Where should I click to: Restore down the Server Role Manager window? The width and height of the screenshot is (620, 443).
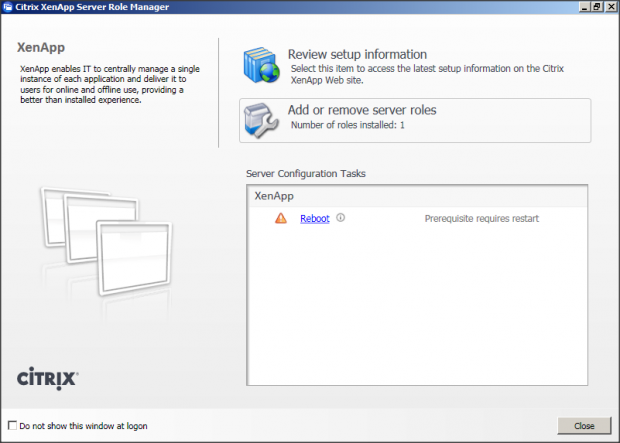[597, 7]
